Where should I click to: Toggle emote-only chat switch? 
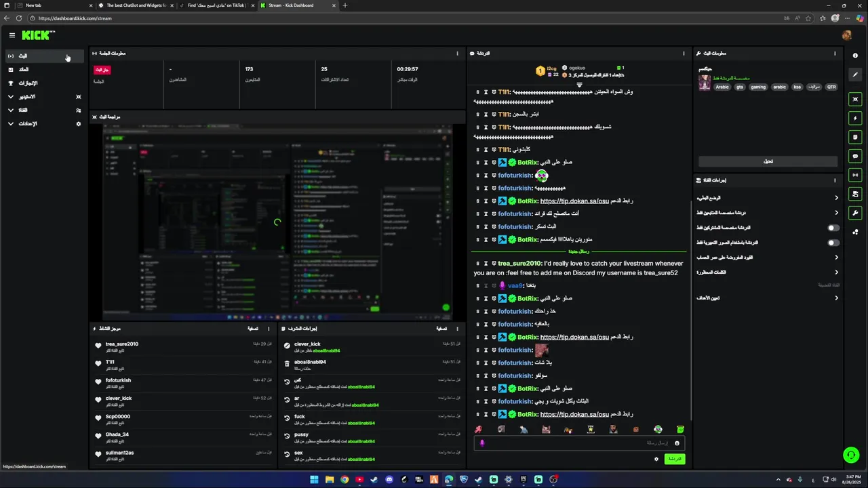click(833, 243)
